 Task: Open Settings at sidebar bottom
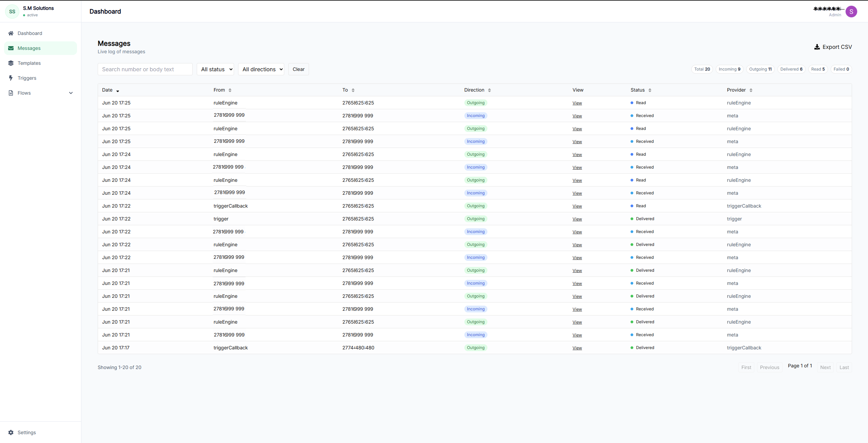pos(41,432)
